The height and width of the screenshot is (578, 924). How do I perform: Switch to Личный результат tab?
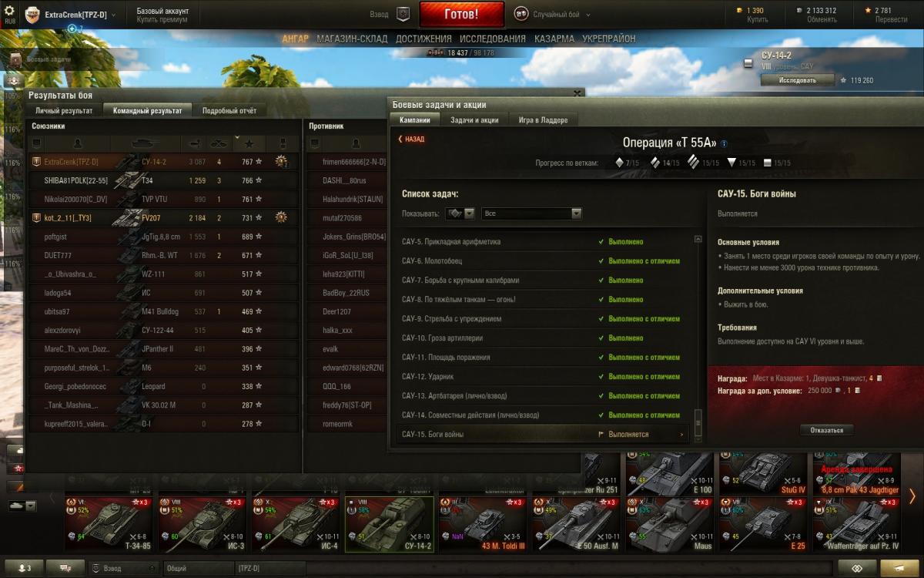pyautogui.click(x=64, y=111)
